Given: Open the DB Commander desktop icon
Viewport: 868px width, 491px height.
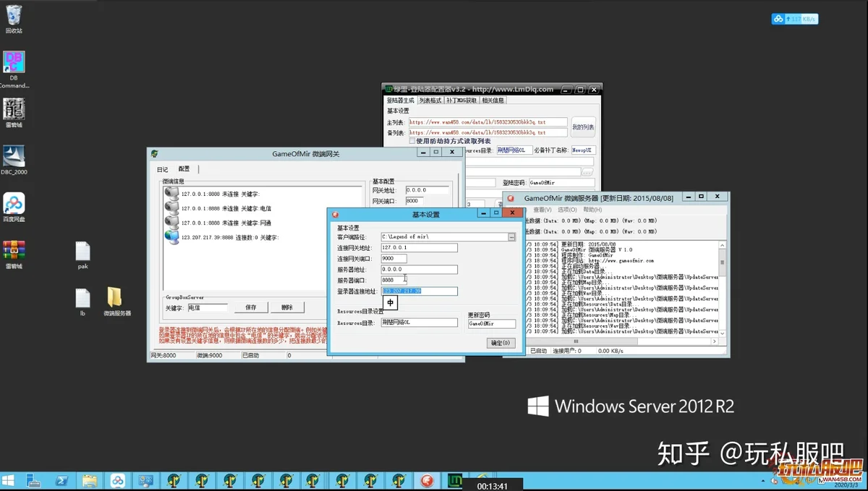Looking at the screenshot, I should [14, 69].
